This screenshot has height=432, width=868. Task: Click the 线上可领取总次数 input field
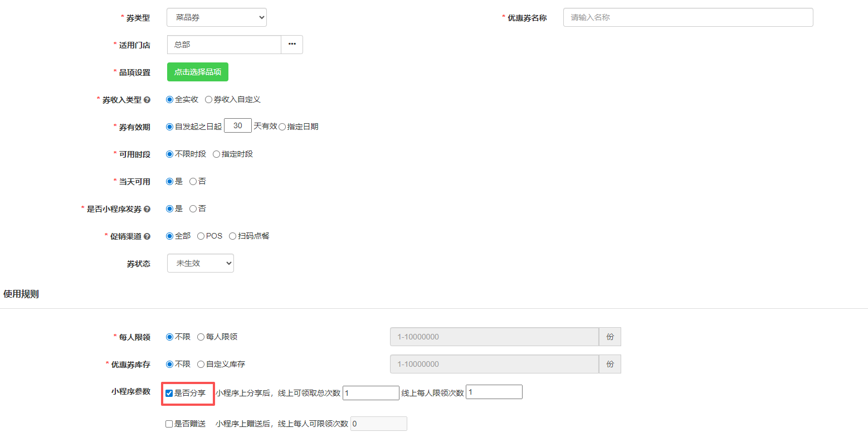(371, 393)
